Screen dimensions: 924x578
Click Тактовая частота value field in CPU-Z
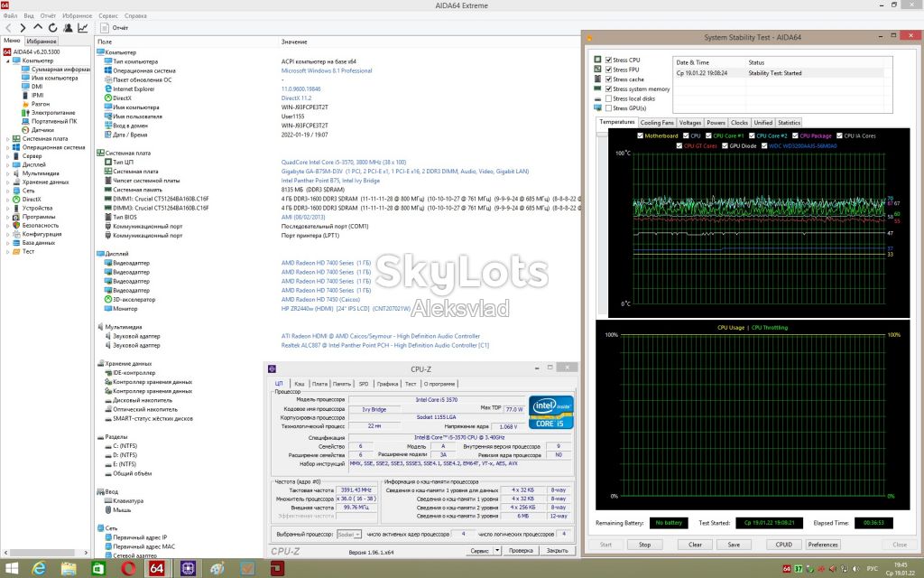(356, 490)
